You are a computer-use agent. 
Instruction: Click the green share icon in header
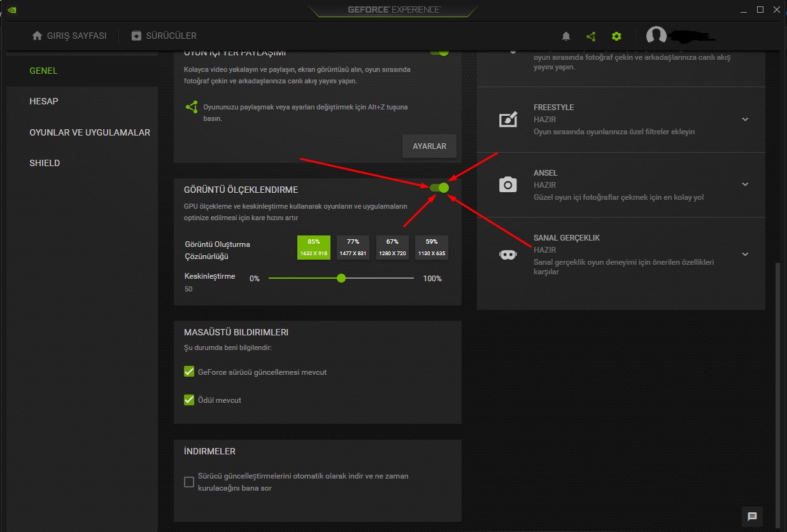click(591, 36)
